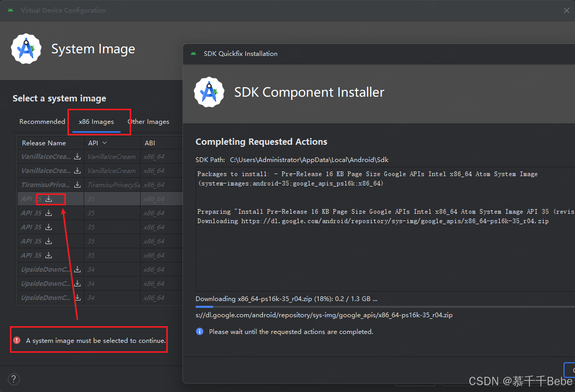Click the 'Downloading x86_64-ps16k-35_r04.zip (18%)' status
Screen dimensions: 575x392
[286, 299]
